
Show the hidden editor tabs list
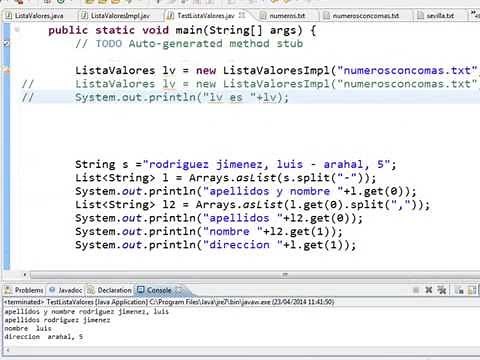coord(475,15)
